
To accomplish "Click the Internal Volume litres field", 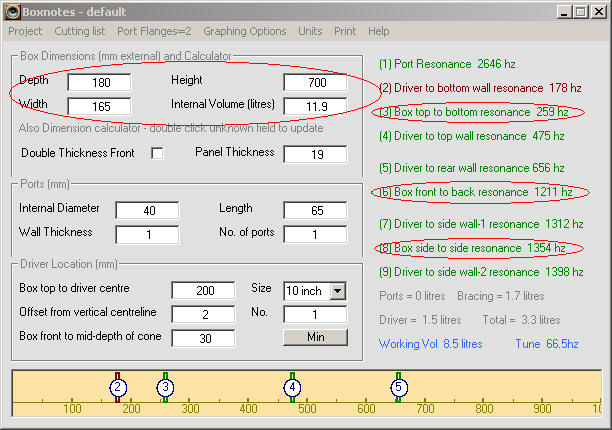I will click(315, 105).
